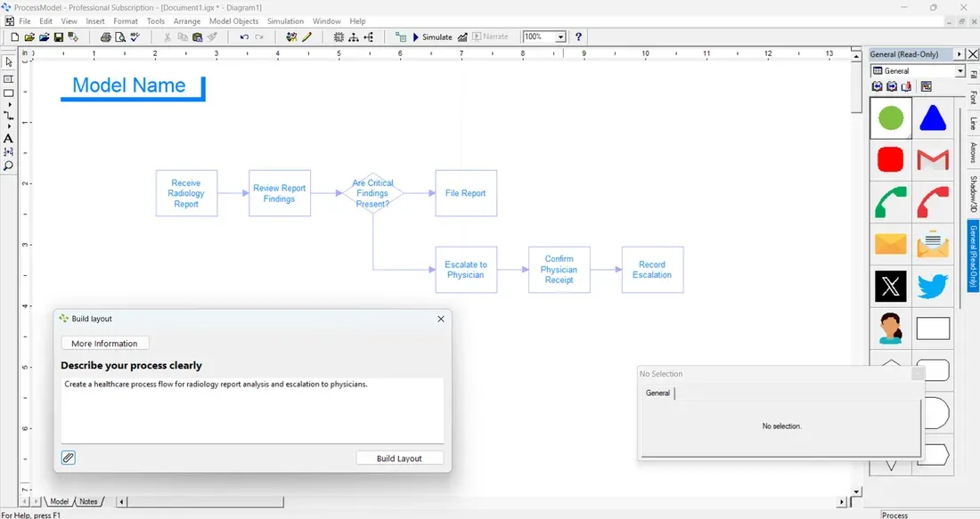Screen dimensions: 980x519
Task: Click the Paste clipboard icon
Action: pyautogui.click(x=198, y=36)
